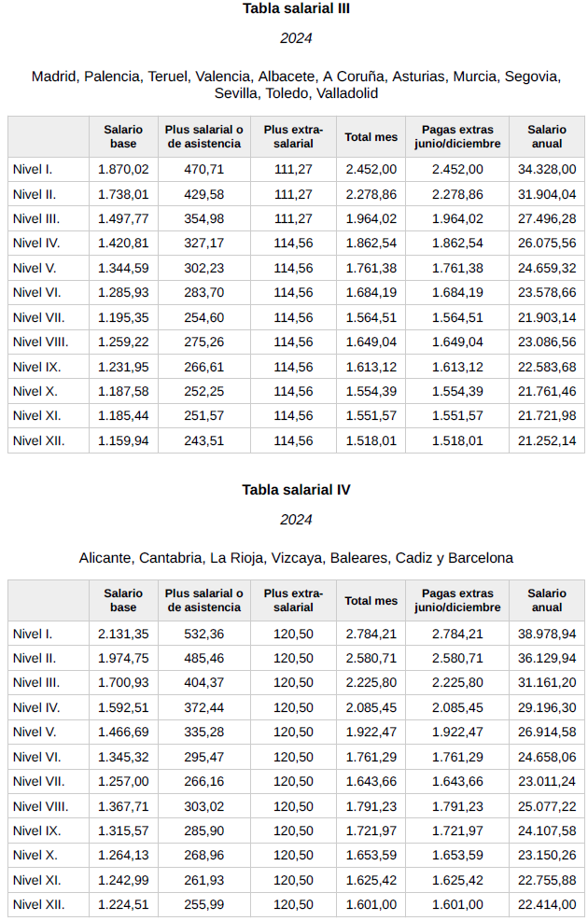Select the base salary cell 1.870,02
Image resolution: width=588 pixels, height=921 pixels.
click(x=123, y=170)
